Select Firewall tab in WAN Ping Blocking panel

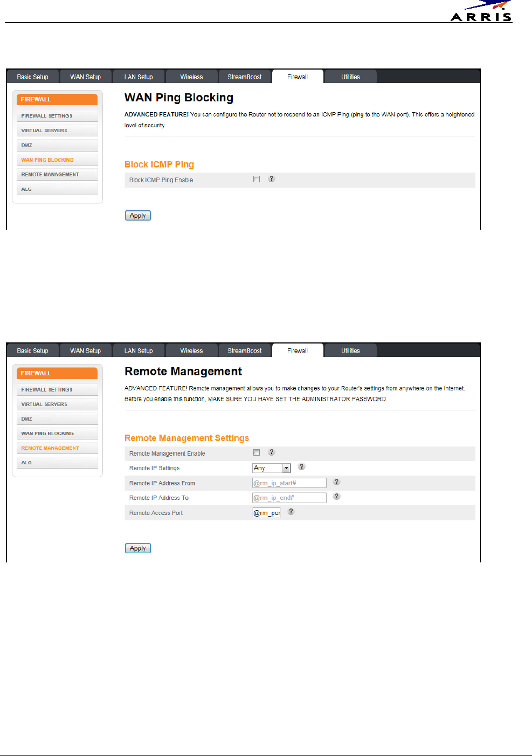click(x=298, y=77)
